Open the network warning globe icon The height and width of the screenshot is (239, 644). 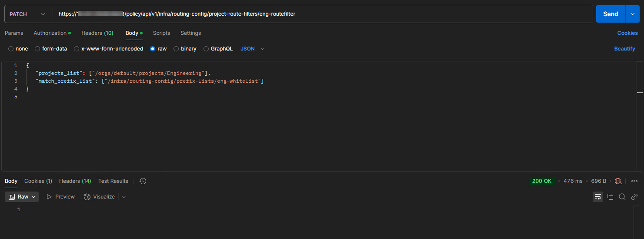click(618, 181)
